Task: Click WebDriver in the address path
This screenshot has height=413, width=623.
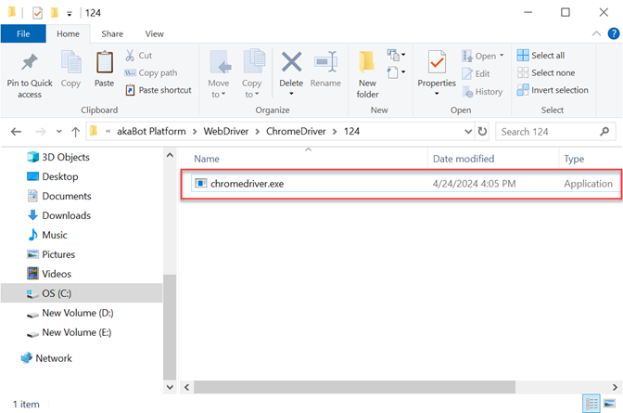Action: [x=226, y=132]
